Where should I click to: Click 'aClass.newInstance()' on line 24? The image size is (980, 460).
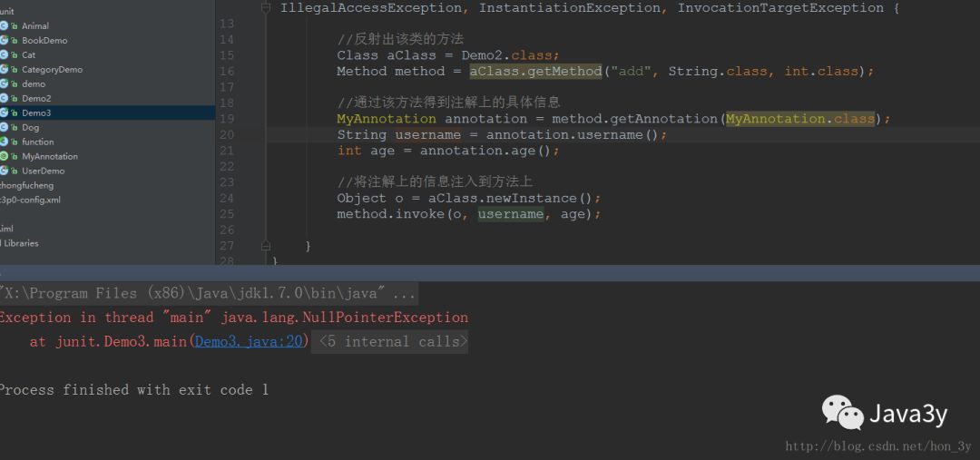point(510,198)
